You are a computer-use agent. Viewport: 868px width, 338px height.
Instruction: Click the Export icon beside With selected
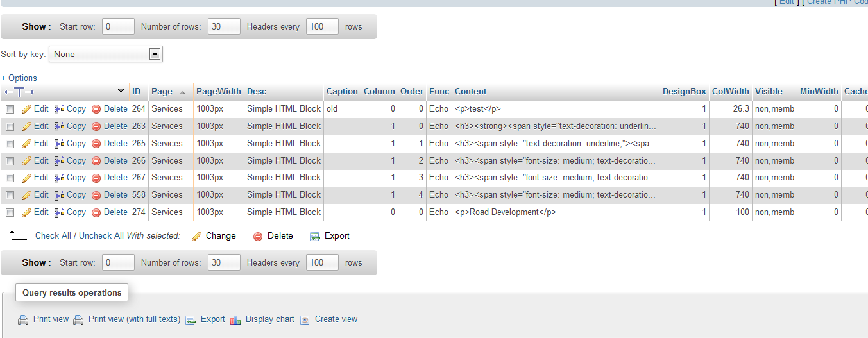point(315,236)
